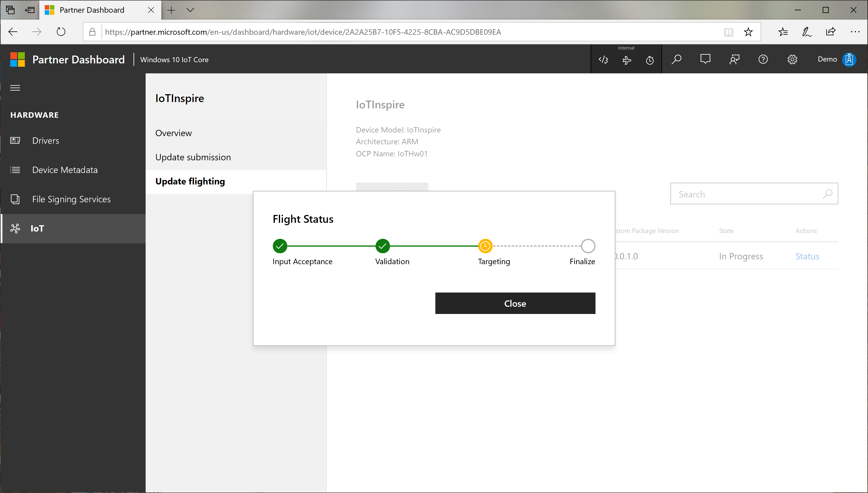The width and height of the screenshot is (868, 493).
Task: Select the Update flighting menu item
Action: tap(190, 181)
